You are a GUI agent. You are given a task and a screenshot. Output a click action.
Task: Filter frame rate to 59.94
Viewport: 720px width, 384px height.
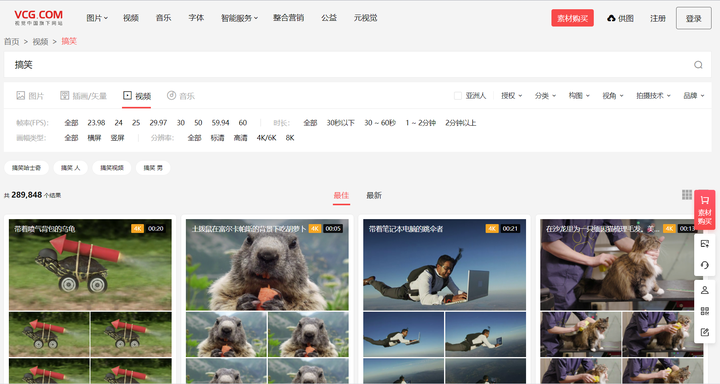coord(220,123)
